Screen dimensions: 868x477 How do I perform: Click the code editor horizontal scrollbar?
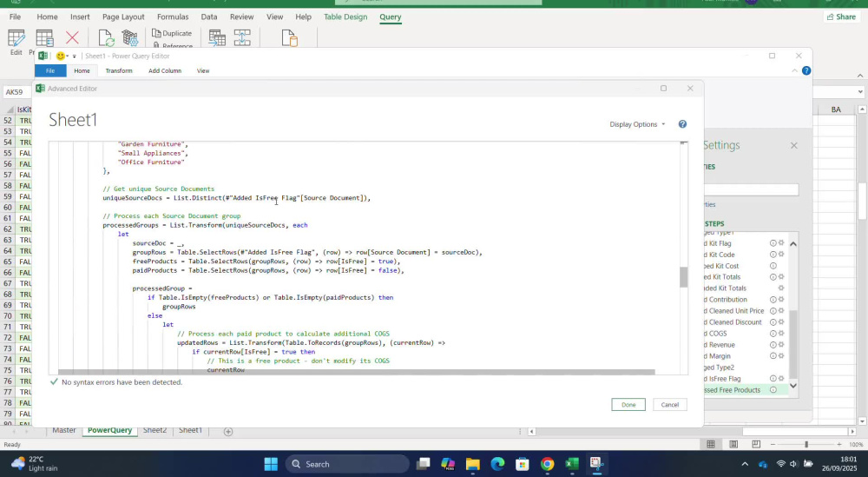point(357,372)
